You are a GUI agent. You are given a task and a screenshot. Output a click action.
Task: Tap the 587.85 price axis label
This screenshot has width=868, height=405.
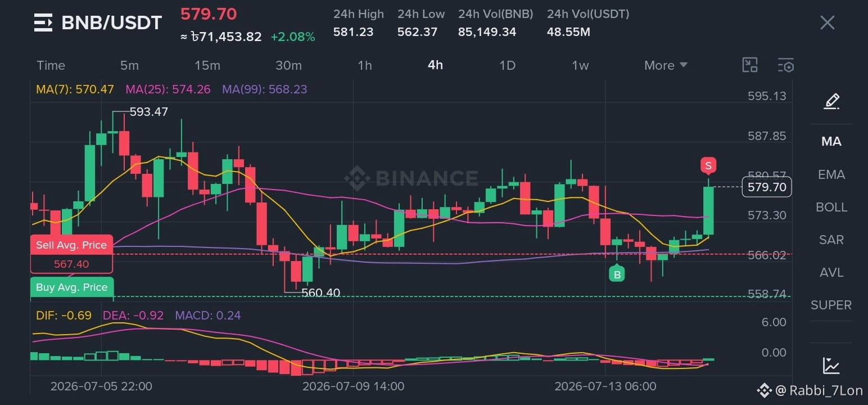pyautogui.click(x=767, y=136)
